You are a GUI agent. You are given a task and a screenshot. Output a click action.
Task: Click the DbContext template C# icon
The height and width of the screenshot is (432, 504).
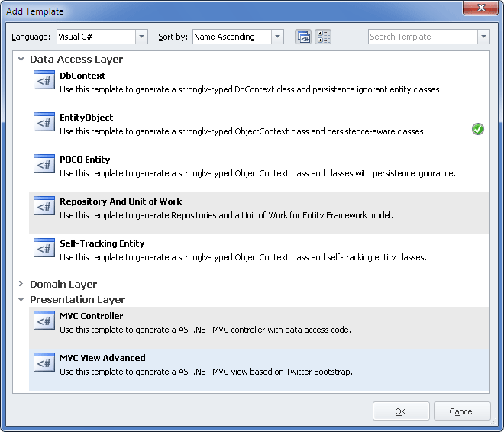(x=44, y=80)
